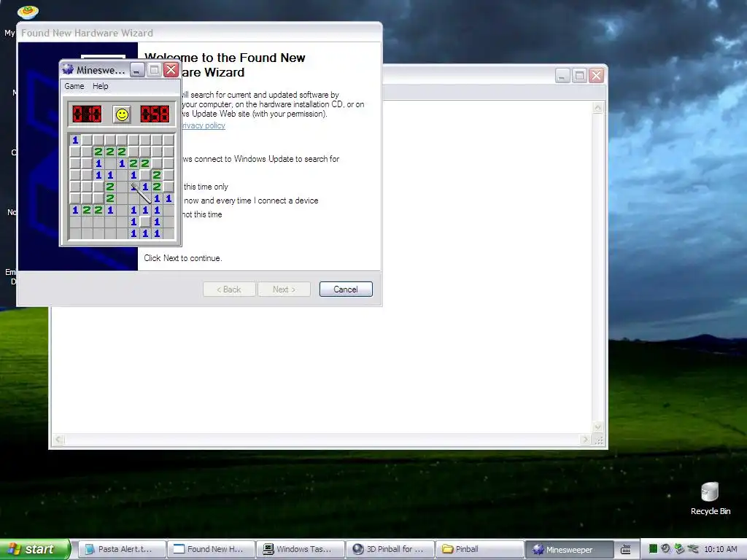Viewport: 747px width, 560px height.
Task: Click the Found New Hardware Wizard title bar text
Action: click(x=87, y=33)
